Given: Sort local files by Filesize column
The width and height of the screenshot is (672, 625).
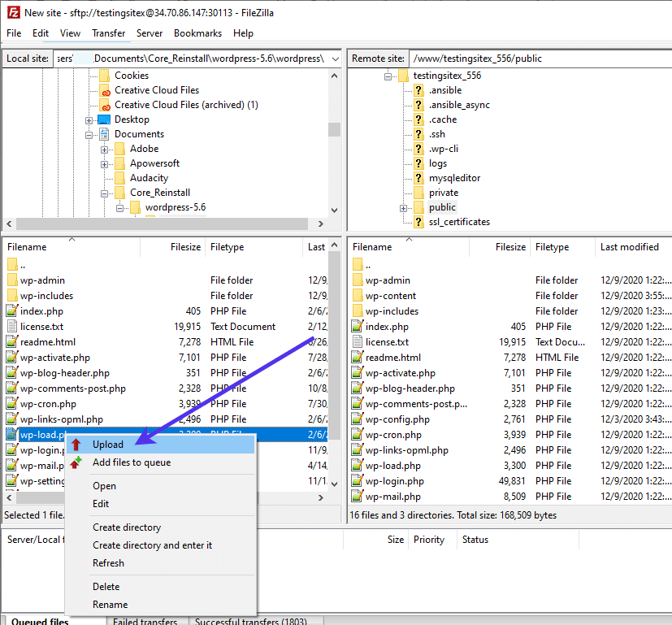Looking at the screenshot, I should (x=185, y=247).
